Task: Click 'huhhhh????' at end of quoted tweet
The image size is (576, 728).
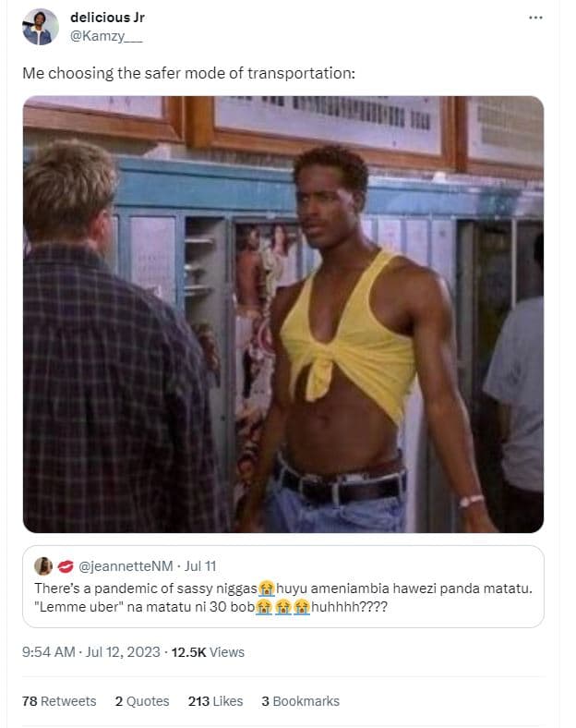Action: pos(349,607)
